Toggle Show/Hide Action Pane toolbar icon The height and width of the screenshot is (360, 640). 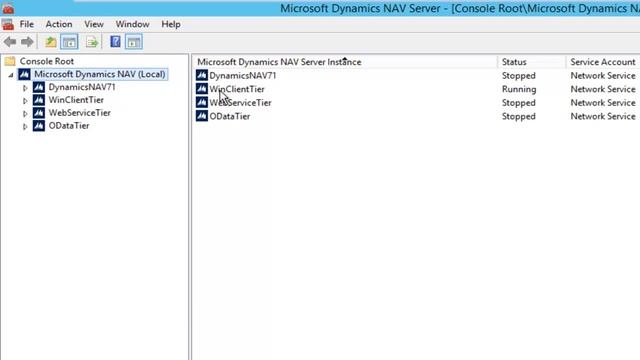tap(134, 42)
